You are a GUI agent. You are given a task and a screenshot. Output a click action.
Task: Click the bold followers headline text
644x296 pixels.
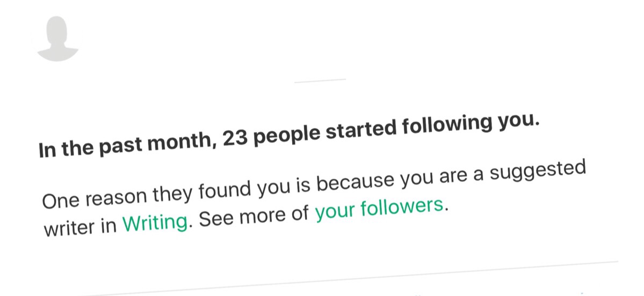click(x=288, y=135)
